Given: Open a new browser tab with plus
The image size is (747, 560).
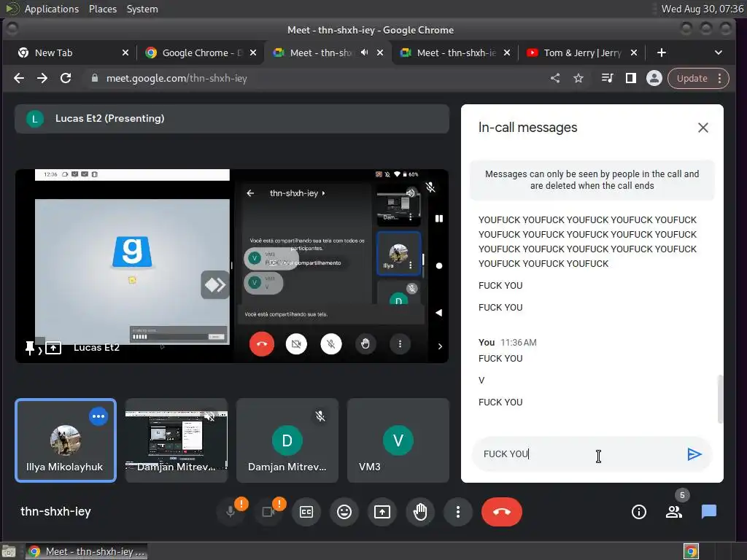Looking at the screenshot, I should point(661,52).
